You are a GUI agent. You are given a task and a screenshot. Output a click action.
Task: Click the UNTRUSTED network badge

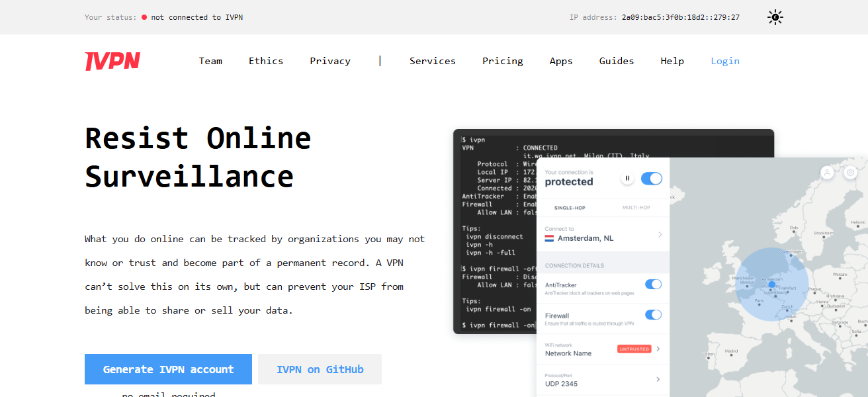click(634, 349)
